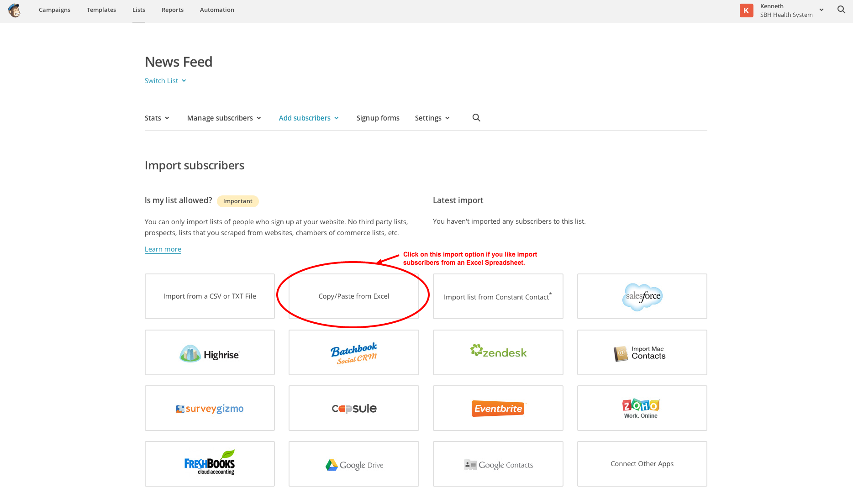Screen dimensions: 853x504
Task: Click the Google Drive import tile
Action: (x=353, y=464)
